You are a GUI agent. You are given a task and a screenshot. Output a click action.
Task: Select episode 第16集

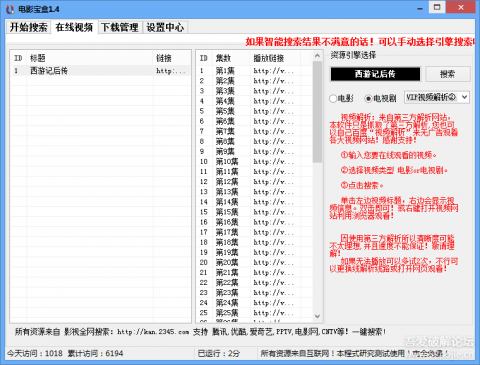tap(255, 222)
